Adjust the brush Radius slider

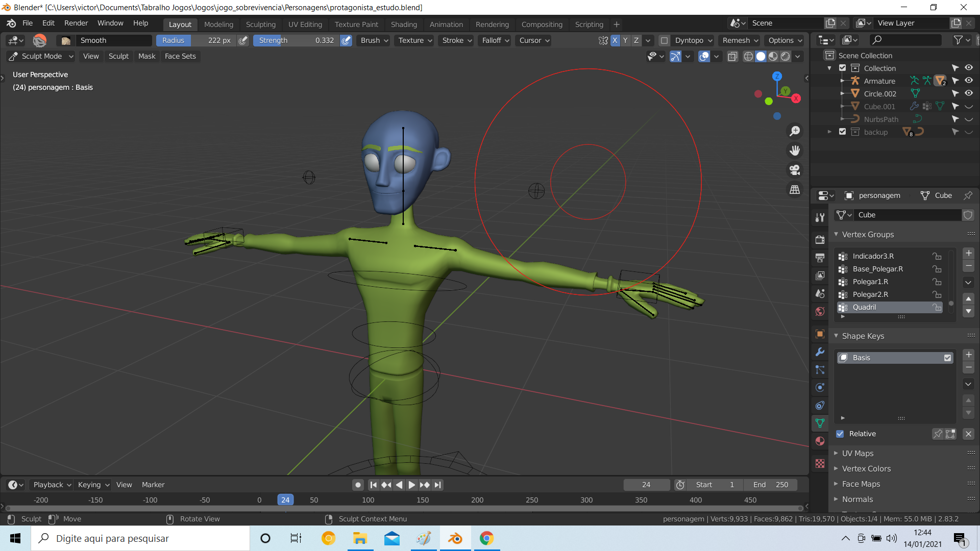(x=196, y=40)
